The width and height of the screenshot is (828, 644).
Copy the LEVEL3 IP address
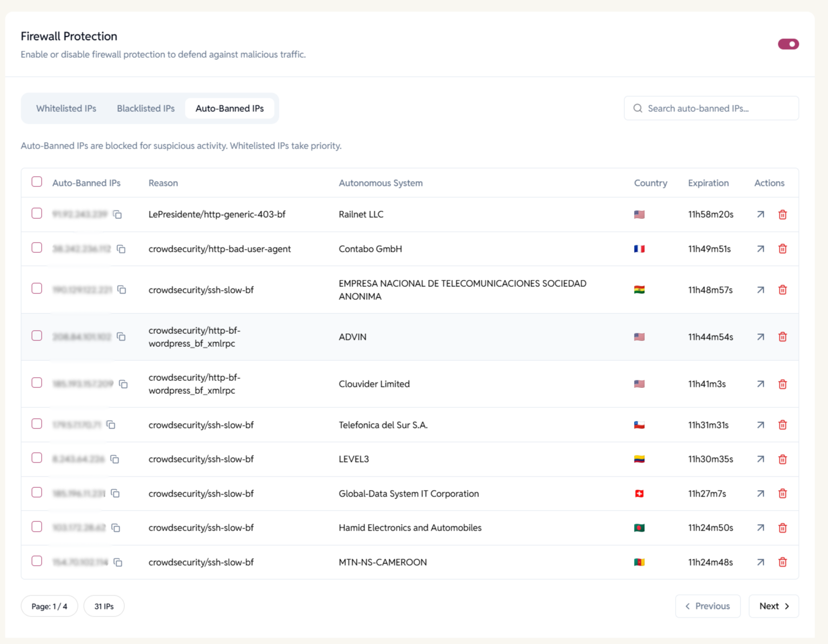(x=114, y=459)
